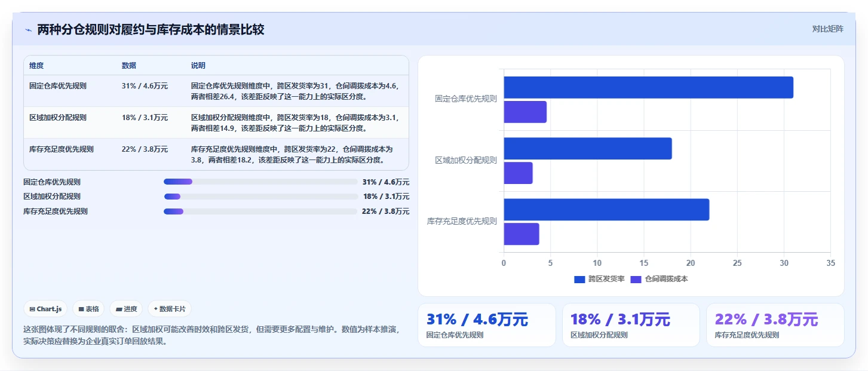
Task: Click description mentioning 两者相差14.9
Action: [295, 122]
